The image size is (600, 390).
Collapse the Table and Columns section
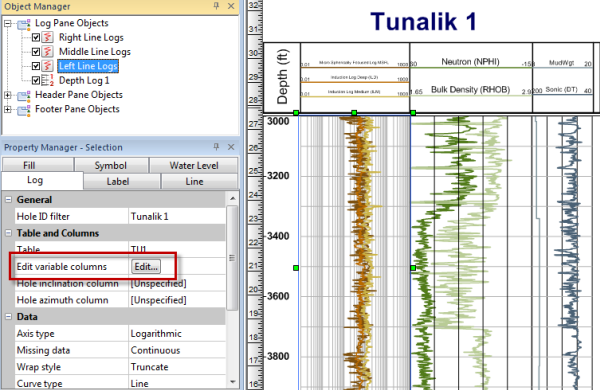tap(8, 233)
